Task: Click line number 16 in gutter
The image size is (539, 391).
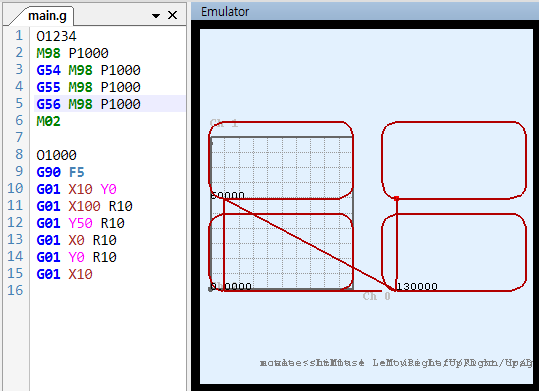Action: point(15,290)
